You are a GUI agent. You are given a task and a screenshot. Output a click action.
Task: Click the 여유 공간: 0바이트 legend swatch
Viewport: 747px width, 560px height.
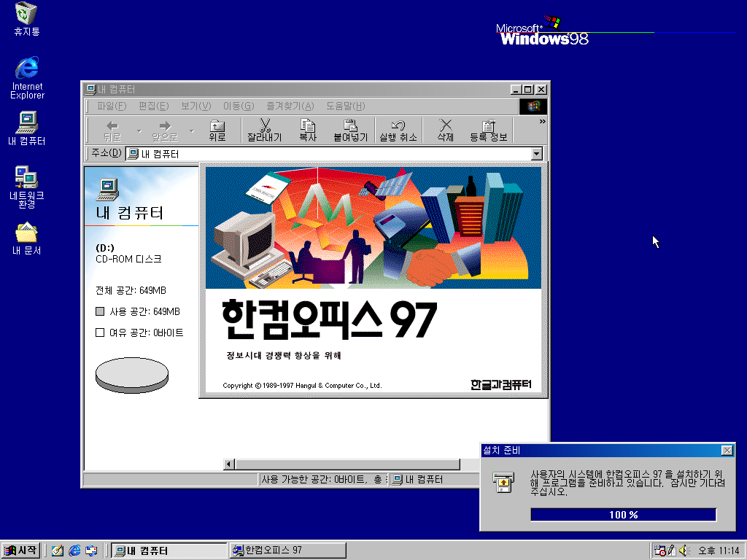(x=100, y=332)
